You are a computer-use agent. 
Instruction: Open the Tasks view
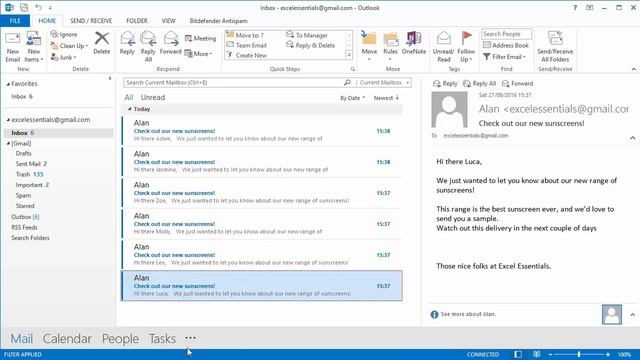162,338
